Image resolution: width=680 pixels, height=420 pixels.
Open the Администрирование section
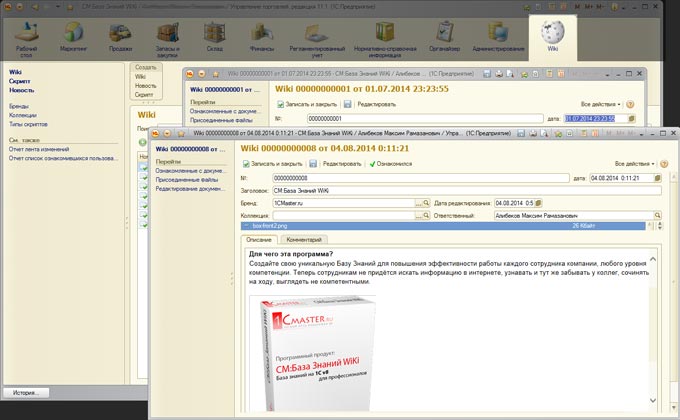(x=498, y=37)
